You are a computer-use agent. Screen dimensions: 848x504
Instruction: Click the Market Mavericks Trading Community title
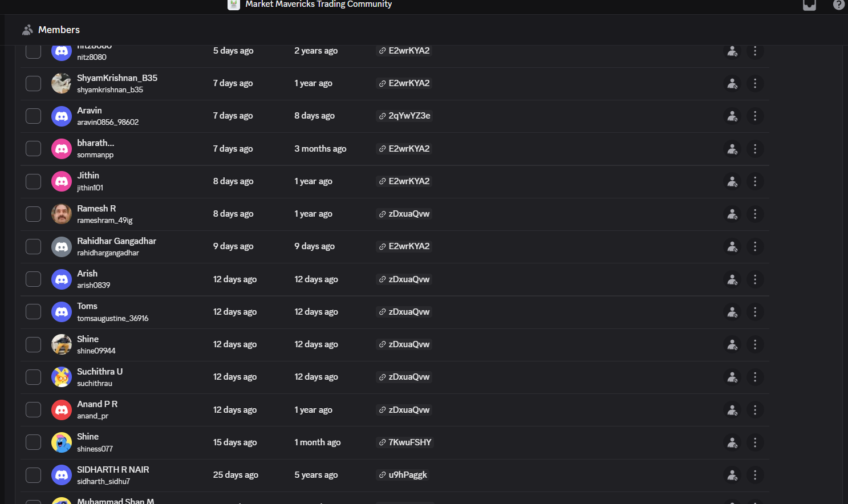(318, 5)
